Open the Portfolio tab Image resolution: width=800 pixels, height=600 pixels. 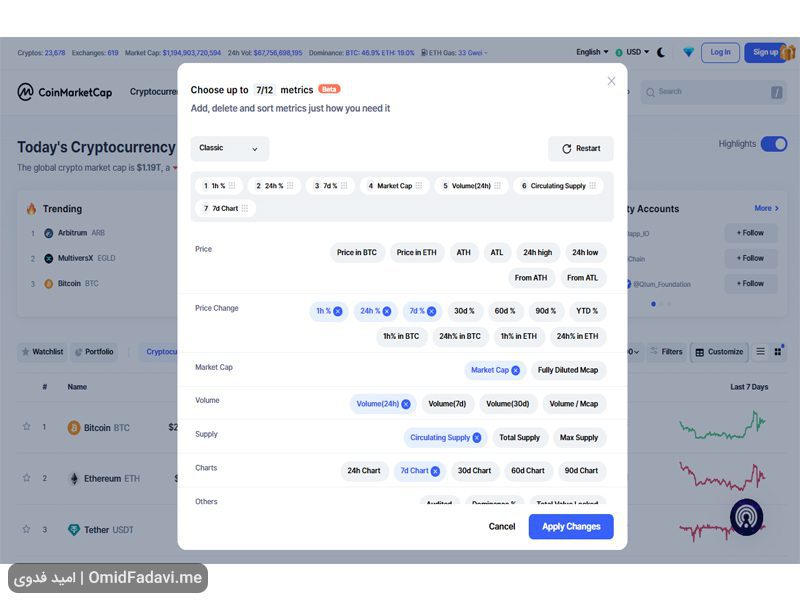94,352
